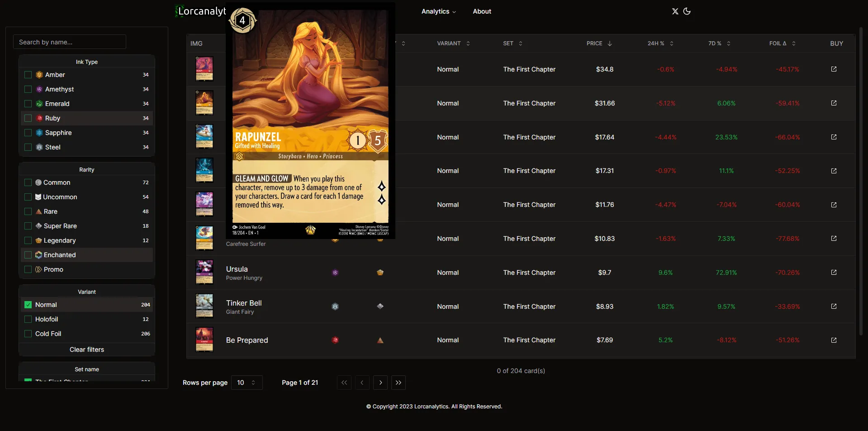Open the Ursula Power Hungry card
This screenshot has width=868, height=431.
pyautogui.click(x=244, y=273)
